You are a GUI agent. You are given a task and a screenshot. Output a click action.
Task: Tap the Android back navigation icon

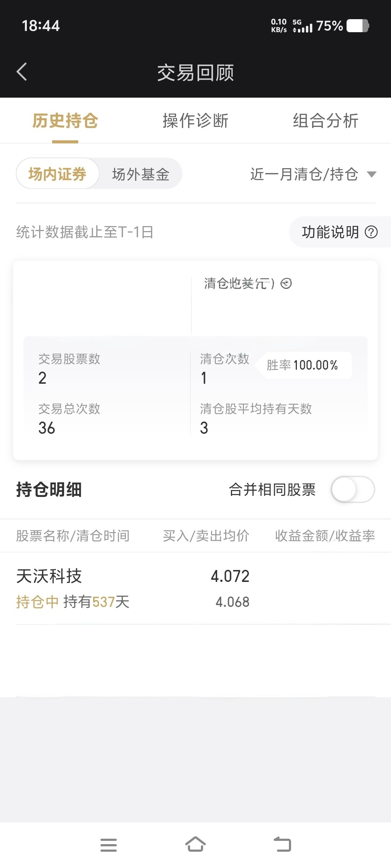(x=282, y=844)
